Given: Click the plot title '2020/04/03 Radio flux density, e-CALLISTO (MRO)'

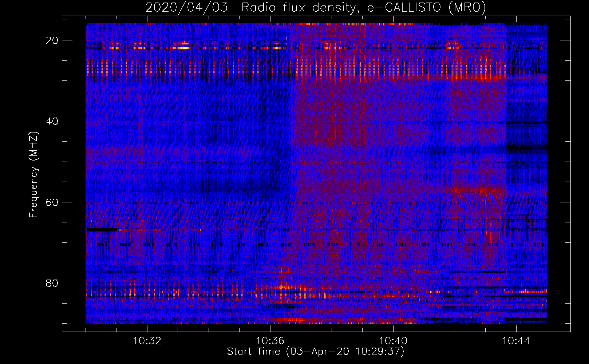Looking at the screenshot, I should (x=316, y=7).
